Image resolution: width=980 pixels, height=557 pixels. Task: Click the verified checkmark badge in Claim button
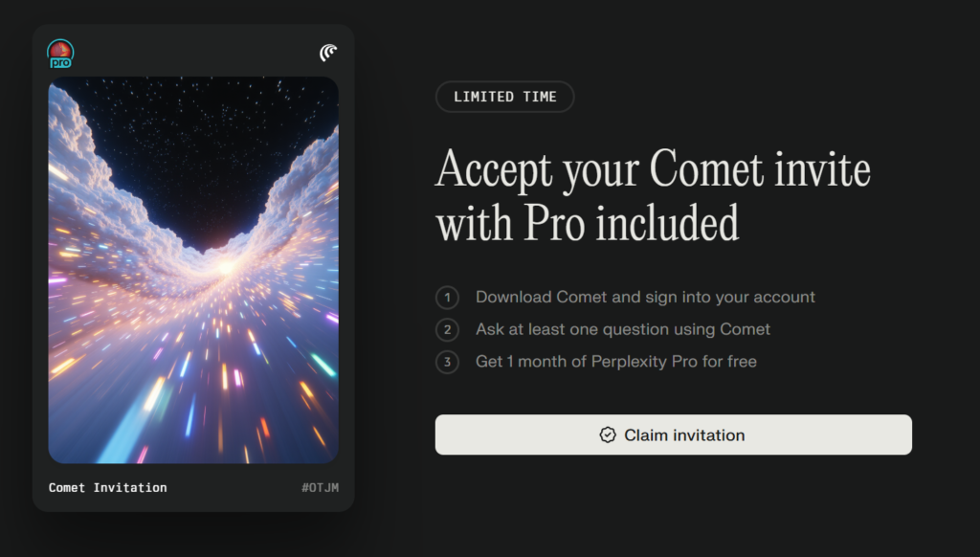pyautogui.click(x=608, y=435)
